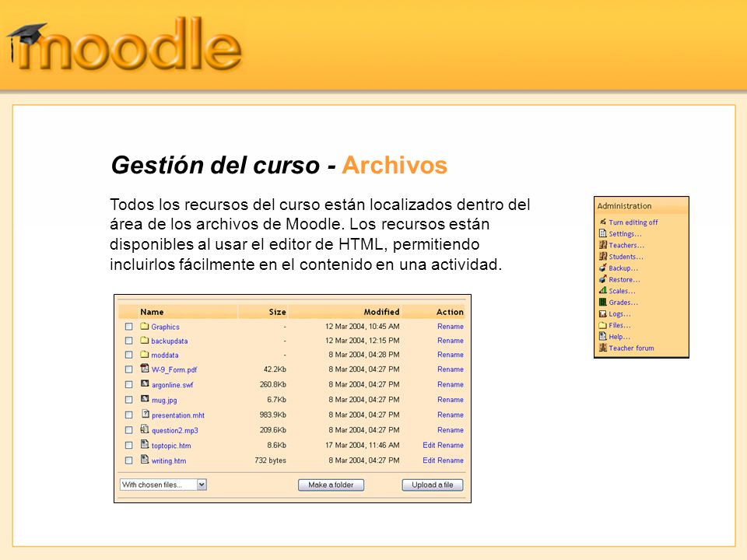Image resolution: width=747 pixels, height=560 pixels.
Task: Open the mug.jpg file link
Action: tap(164, 401)
